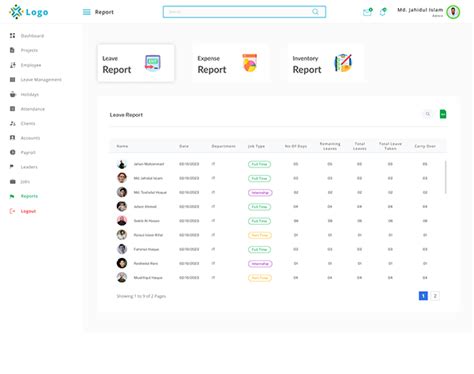Click the Report title in header
Viewport: 474px width, 374px height.
point(104,12)
